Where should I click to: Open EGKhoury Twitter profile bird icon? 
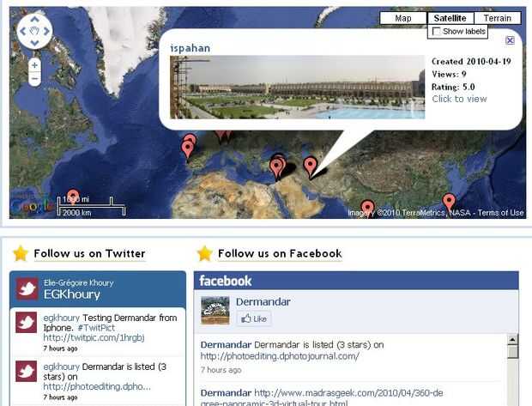[27, 289]
